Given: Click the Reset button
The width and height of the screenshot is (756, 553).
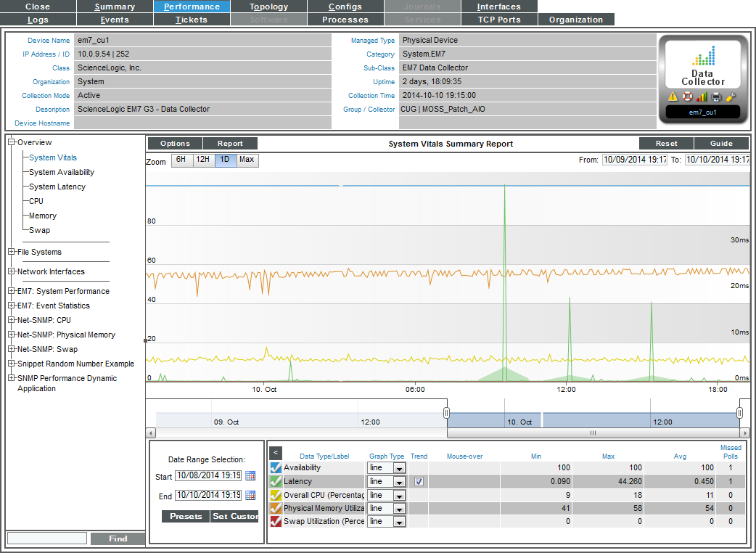Looking at the screenshot, I should coord(666,143).
